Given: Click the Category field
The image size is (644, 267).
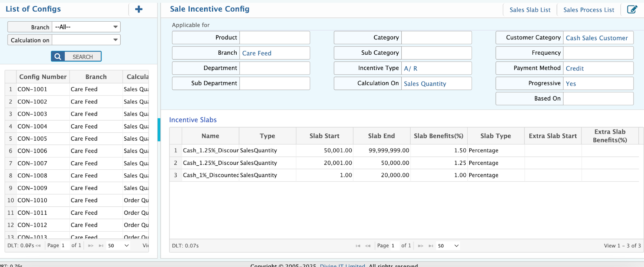Looking at the screenshot, I should (x=436, y=37).
